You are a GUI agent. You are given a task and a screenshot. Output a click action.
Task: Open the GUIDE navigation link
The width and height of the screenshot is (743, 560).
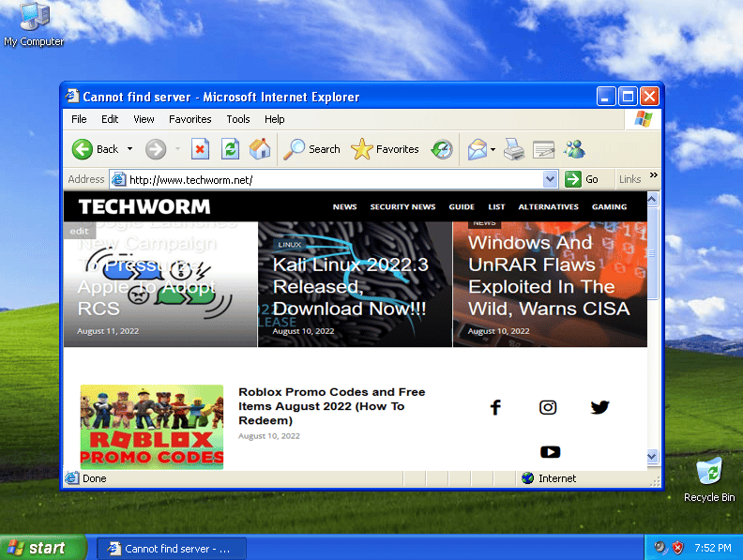pos(462,206)
